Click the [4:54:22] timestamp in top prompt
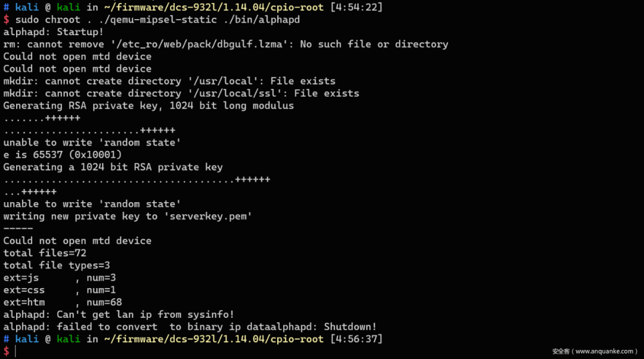Image resolution: width=644 pixels, height=359 pixels. (x=356, y=7)
